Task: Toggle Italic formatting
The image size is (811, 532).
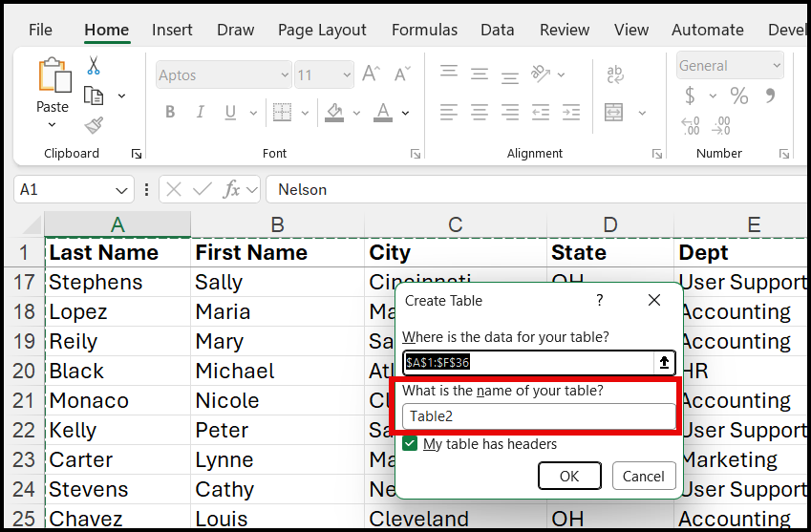Action: [201, 112]
